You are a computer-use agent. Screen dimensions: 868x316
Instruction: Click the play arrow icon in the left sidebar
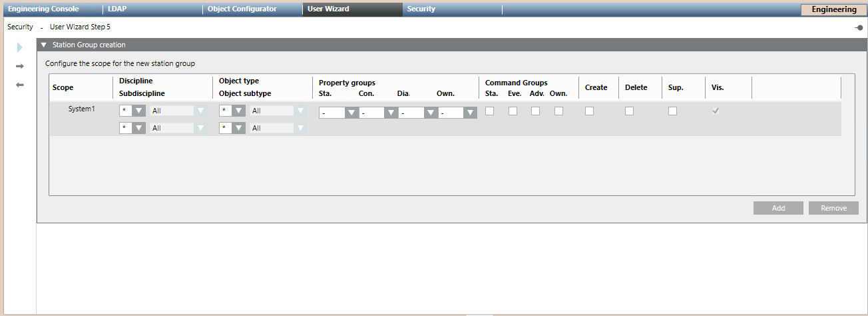[x=20, y=47]
